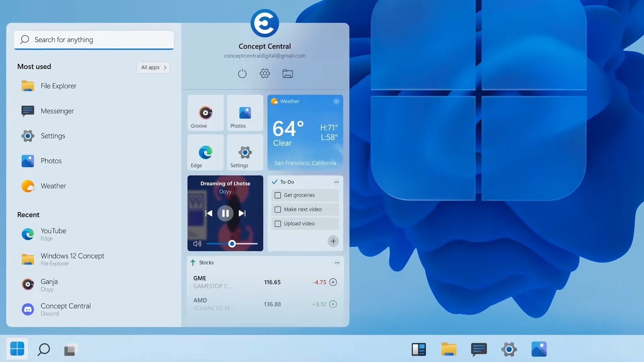
Task: Open the Weather widget more options
Action: click(x=336, y=101)
